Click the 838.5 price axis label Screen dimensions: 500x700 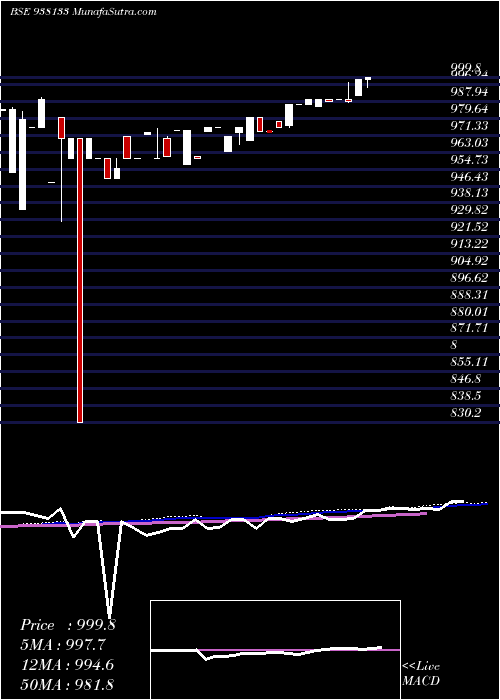point(466,396)
